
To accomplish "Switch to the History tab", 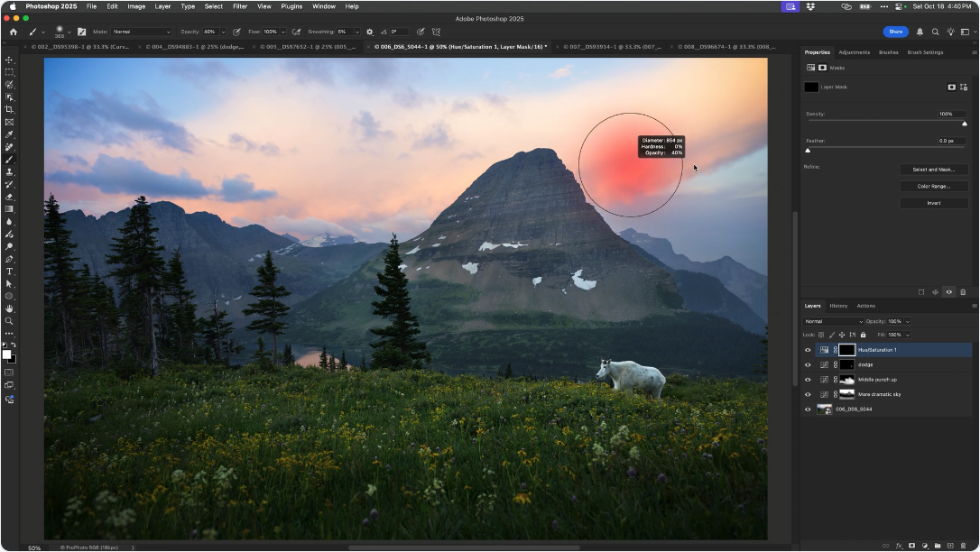I will click(x=838, y=306).
